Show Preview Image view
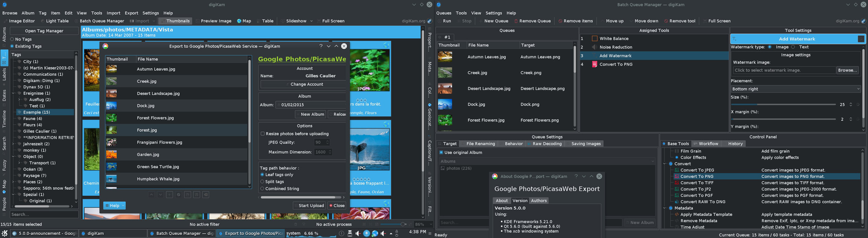This screenshot has width=868, height=238. click(x=213, y=21)
